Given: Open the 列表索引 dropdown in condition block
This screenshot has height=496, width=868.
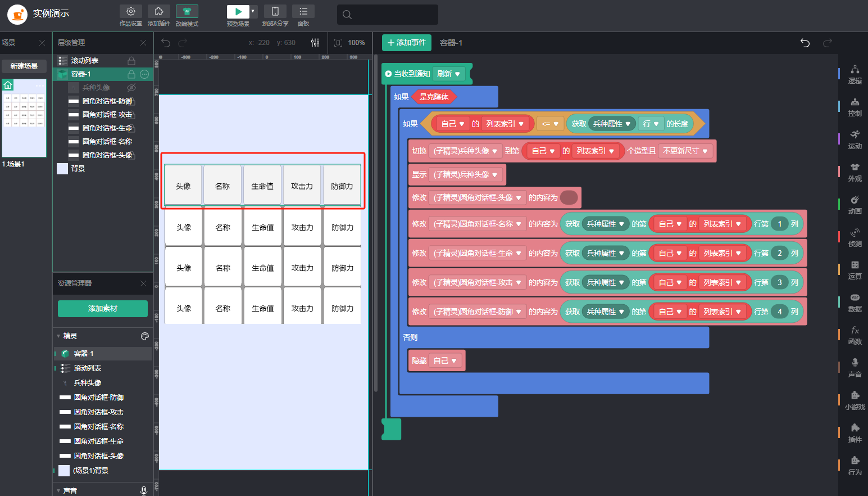Looking at the screenshot, I should (505, 124).
